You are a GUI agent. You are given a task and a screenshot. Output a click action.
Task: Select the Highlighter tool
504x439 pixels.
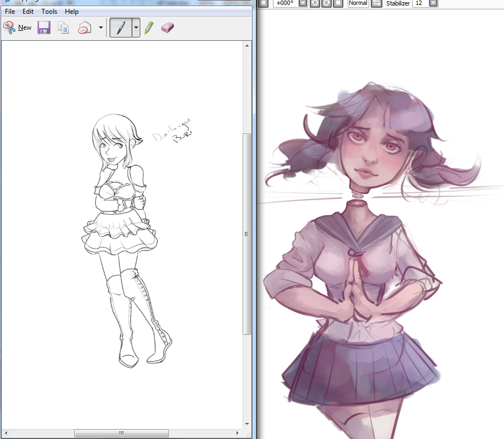(149, 28)
